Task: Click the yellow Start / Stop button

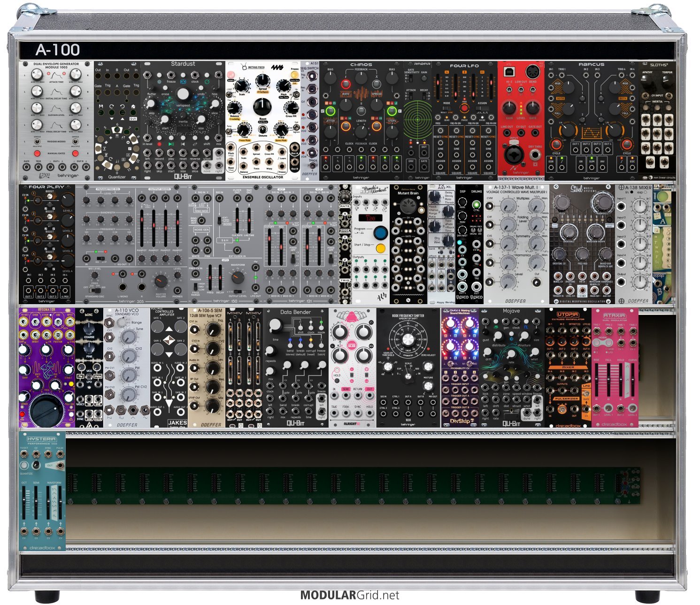Action: click(380, 248)
